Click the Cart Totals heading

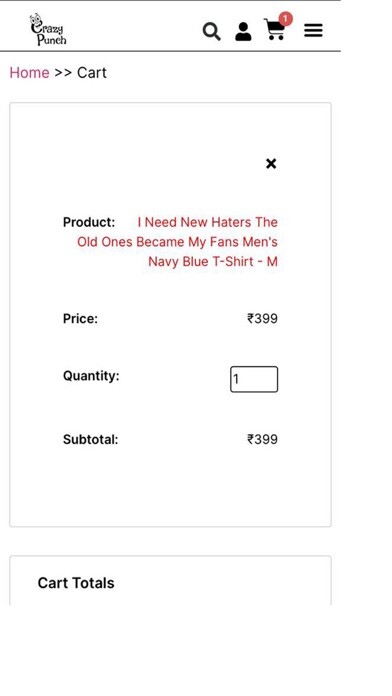coord(76,583)
